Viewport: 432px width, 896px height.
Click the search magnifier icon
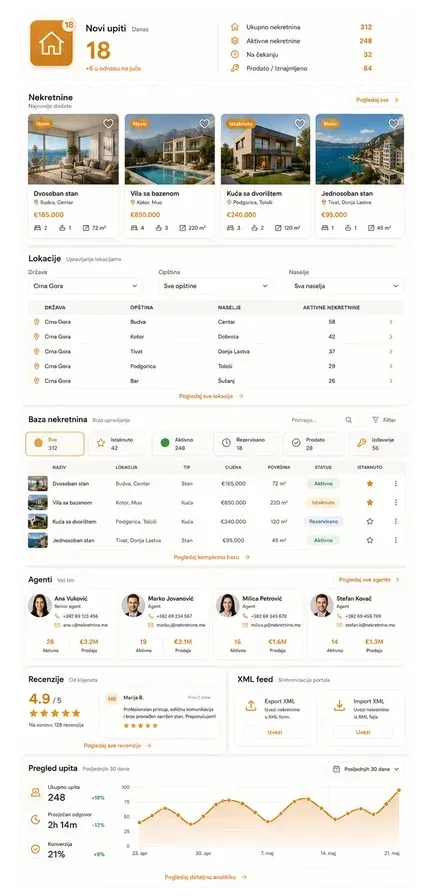pos(349,420)
